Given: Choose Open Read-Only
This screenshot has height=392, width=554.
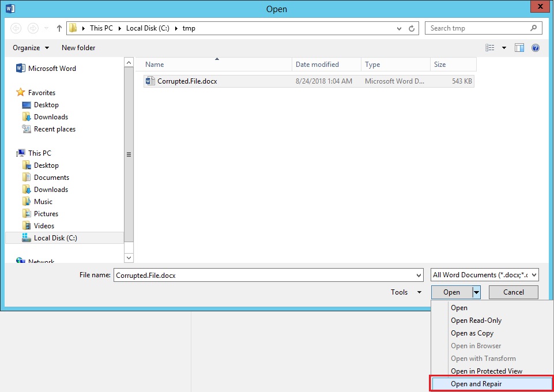Looking at the screenshot, I should click(x=492, y=321).
